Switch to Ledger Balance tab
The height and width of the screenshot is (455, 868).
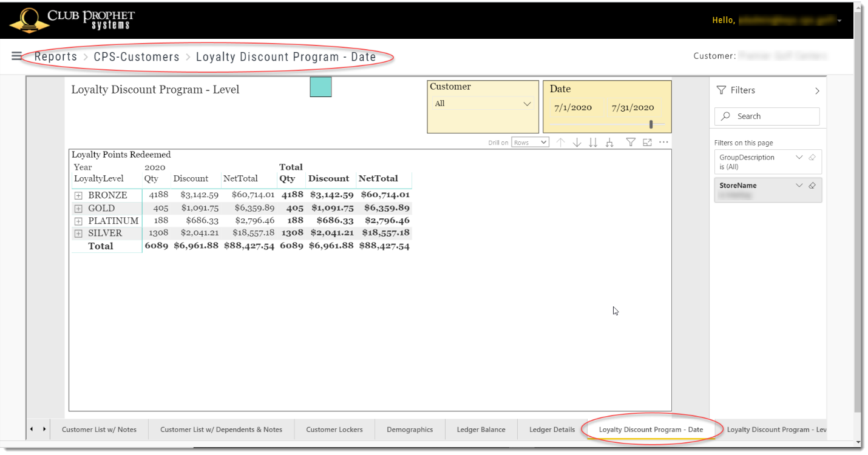[x=481, y=430]
